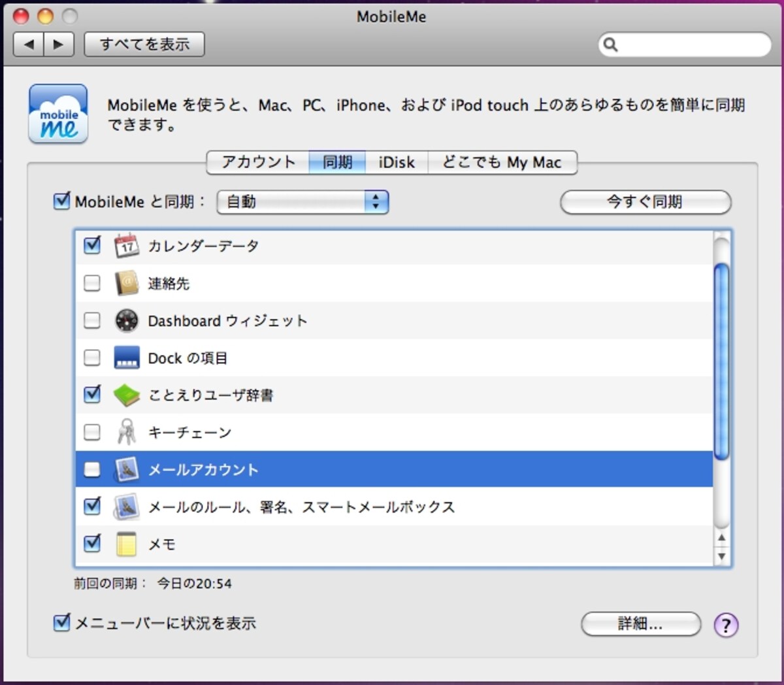Toggle メニューバーに状況を表示 checkbox
This screenshot has width=784, height=685.
[61, 622]
